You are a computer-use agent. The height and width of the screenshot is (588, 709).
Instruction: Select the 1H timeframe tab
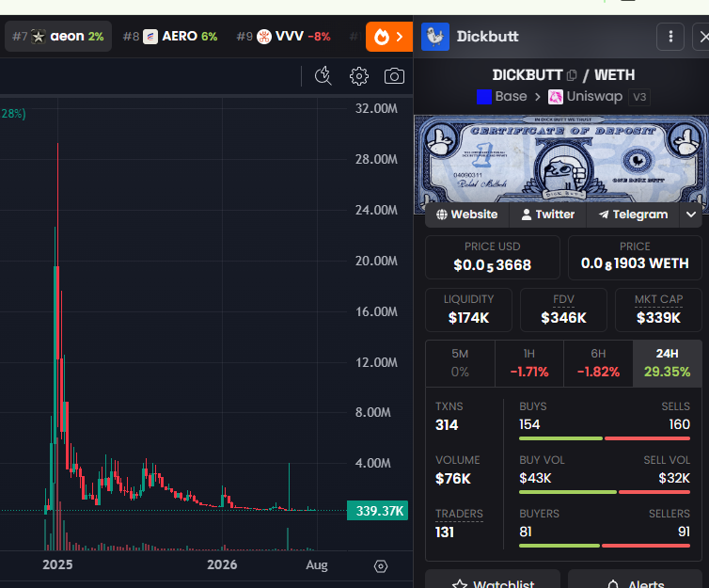tap(529, 363)
